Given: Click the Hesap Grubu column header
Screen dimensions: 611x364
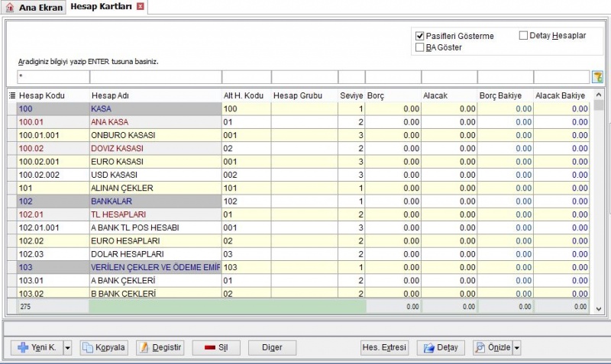Looking at the screenshot, I should click(x=305, y=95).
